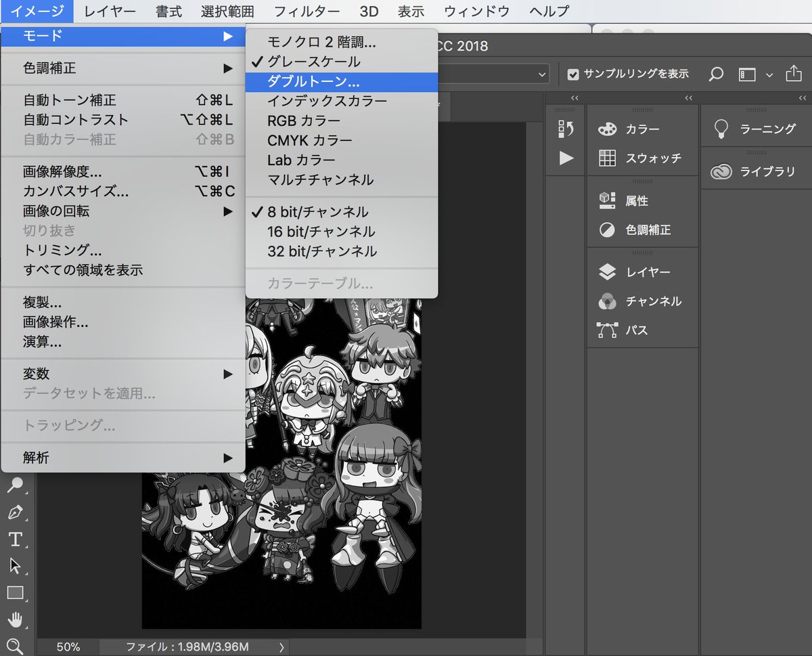
Task: Open the 表示 menu
Action: (x=411, y=11)
